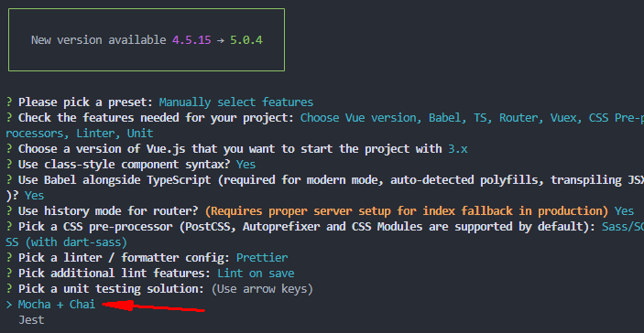Viewport: 644px width, 333px height.
Task: Click the orange Requires proper server setup note
Action: [x=407, y=211]
